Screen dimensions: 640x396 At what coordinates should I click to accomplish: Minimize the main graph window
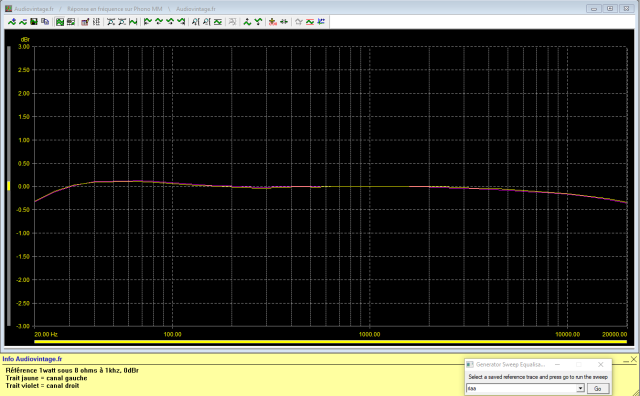(594, 9)
